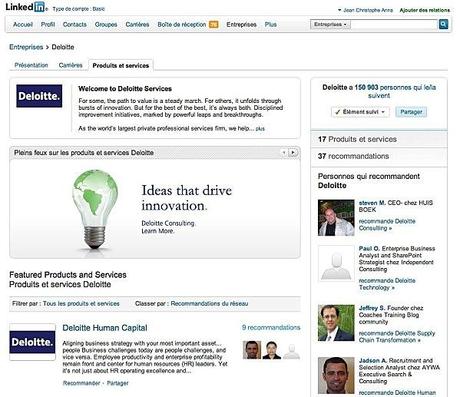Open Deloitte Human Capital title link
The width and height of the screenshot is (460, 397).
[105, 328]
